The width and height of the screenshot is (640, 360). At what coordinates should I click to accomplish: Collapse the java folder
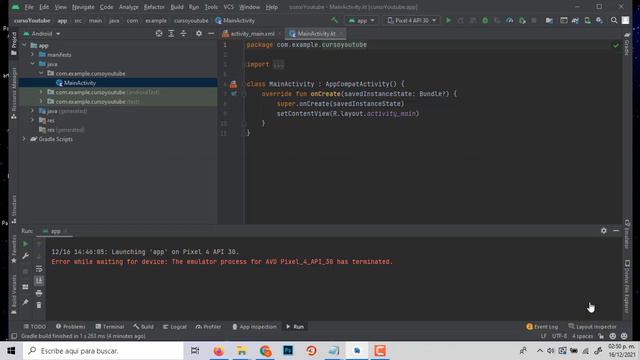[33, 64]
